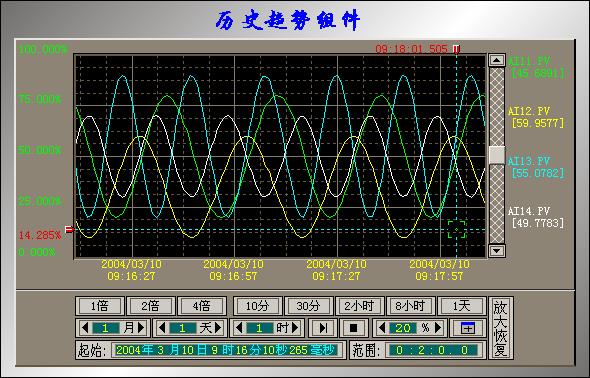Click the vertical scrollbar thumb
This screenshot has height=378, width=590.
pos(497,155)
